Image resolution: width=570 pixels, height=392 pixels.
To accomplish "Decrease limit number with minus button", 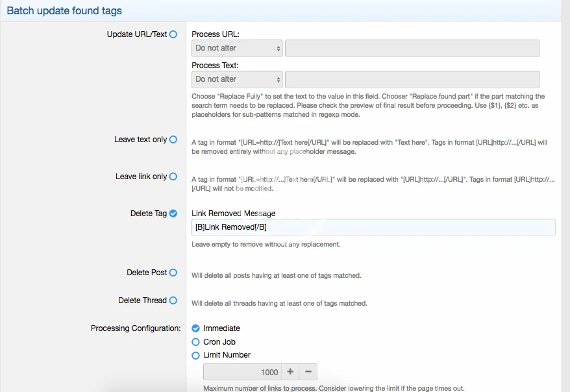I will (x=308, y=372).
